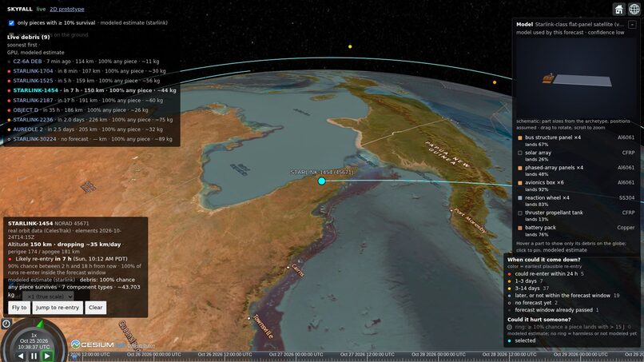644x362 pixels.
Task: Open the ×1 (true scale) dropdown
Action: pos(48,296)
